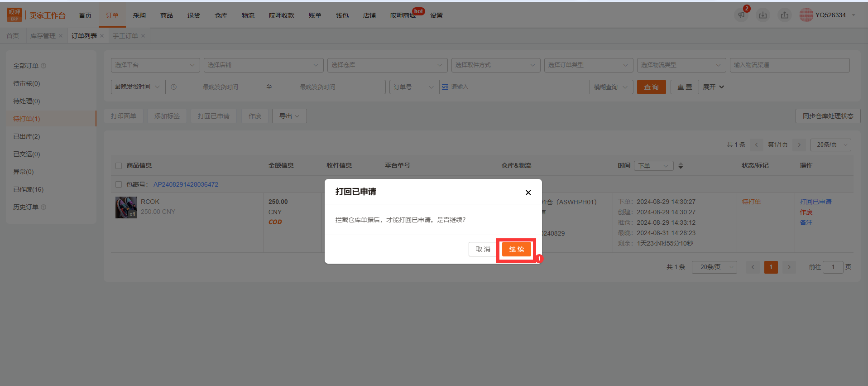Image resolution: width=868 pixels, height=386 pixels.
Task: Open the 选择物流类型 dropdown
Action: point(681,65)
